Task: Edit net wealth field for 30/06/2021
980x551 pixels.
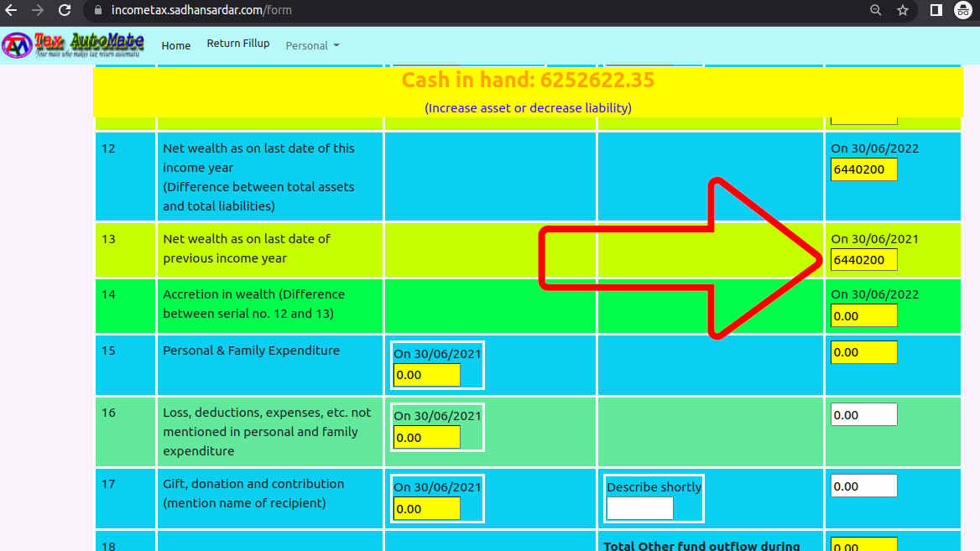Action: tap(863, 260)
